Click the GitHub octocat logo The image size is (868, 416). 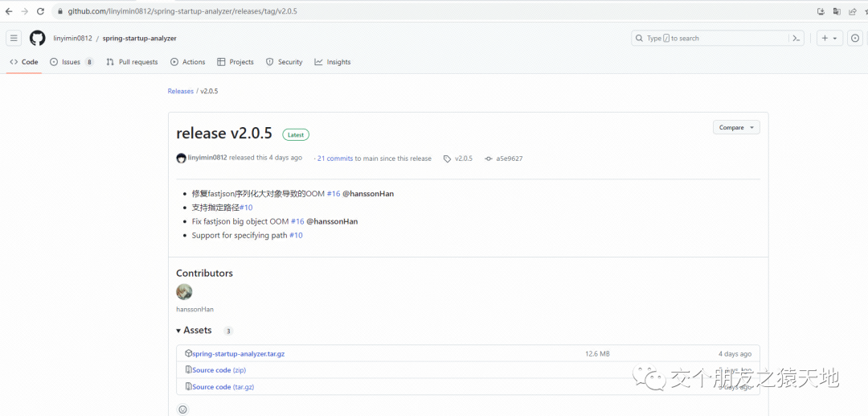coord(37,39)
